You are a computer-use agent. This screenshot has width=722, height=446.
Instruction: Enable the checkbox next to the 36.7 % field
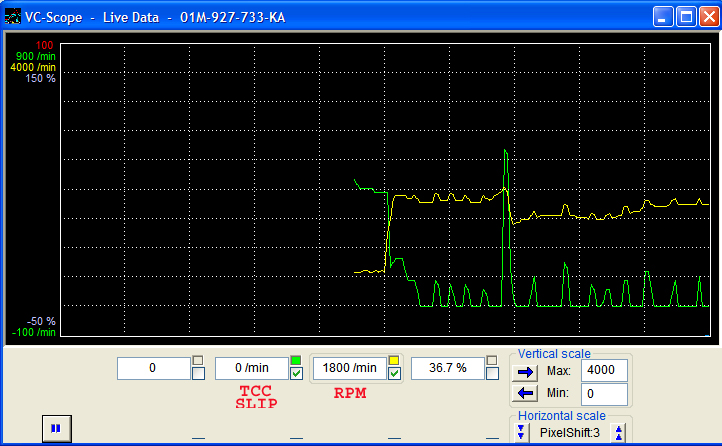[x=491, y=374]
